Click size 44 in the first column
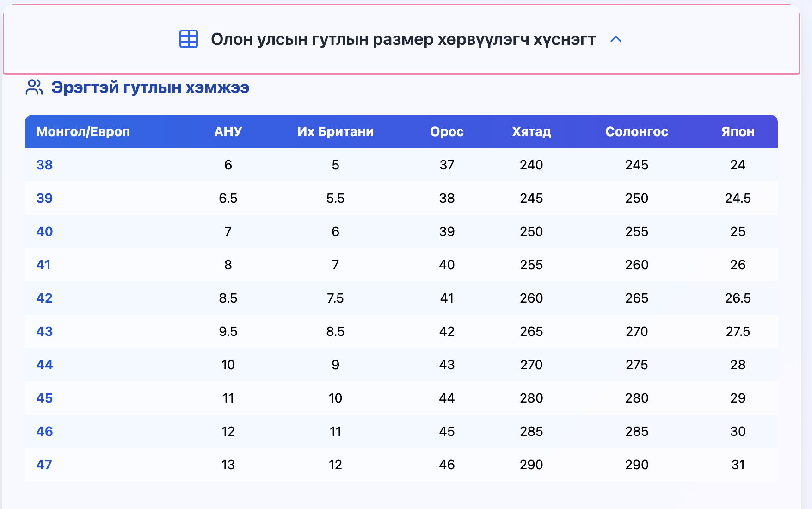The width and height of the screenshot is (812, 509). pyautogui.click(x=44, y=365)
